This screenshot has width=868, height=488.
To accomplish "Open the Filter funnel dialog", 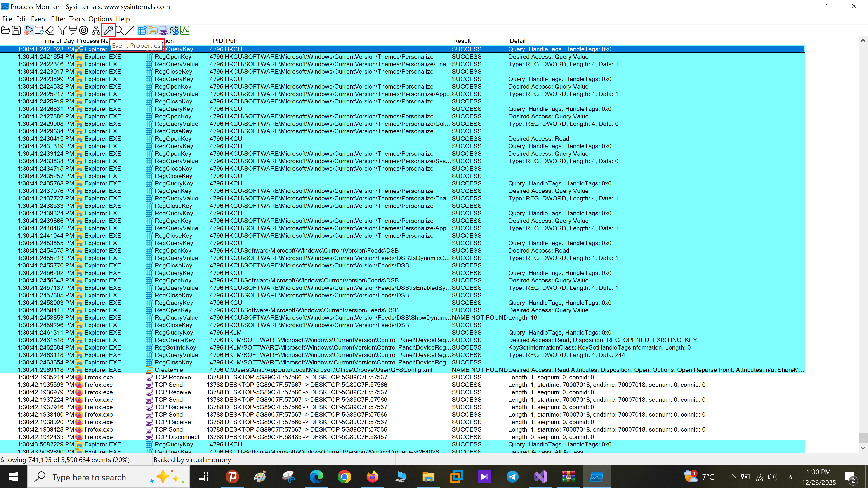I will point(62,30).
